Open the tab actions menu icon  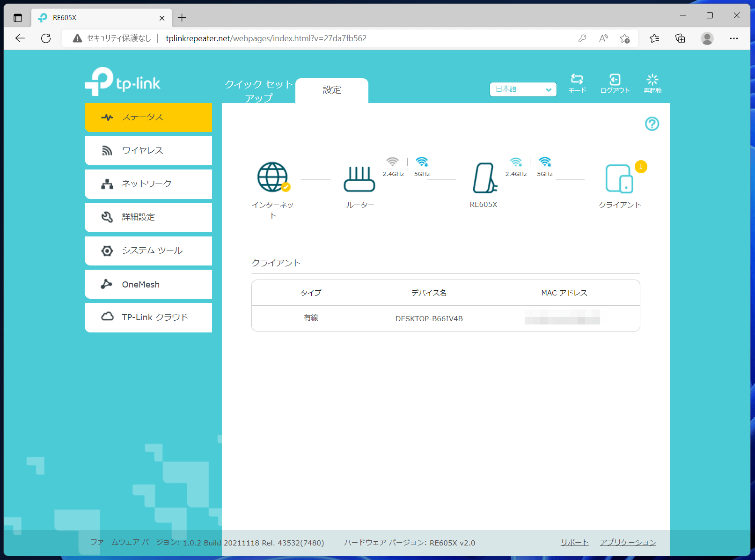[x=18, y=18]
